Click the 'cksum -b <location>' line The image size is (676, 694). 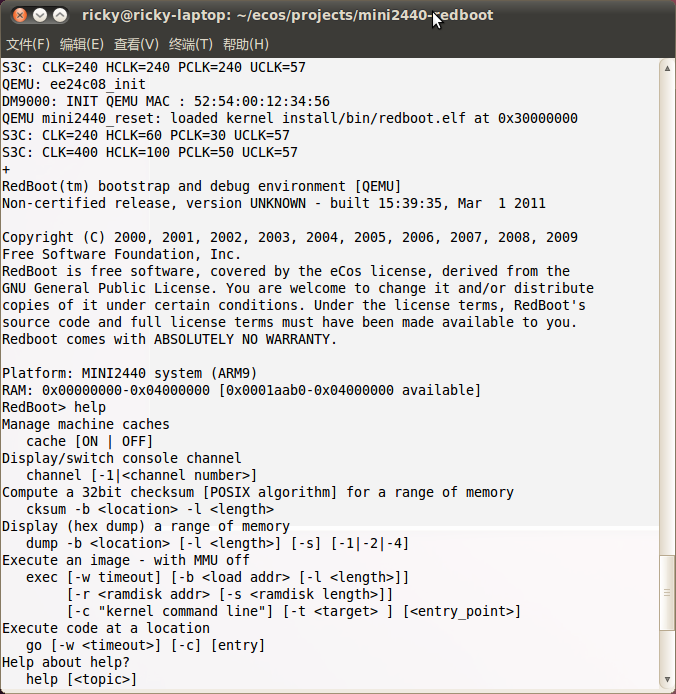(150, 509)
